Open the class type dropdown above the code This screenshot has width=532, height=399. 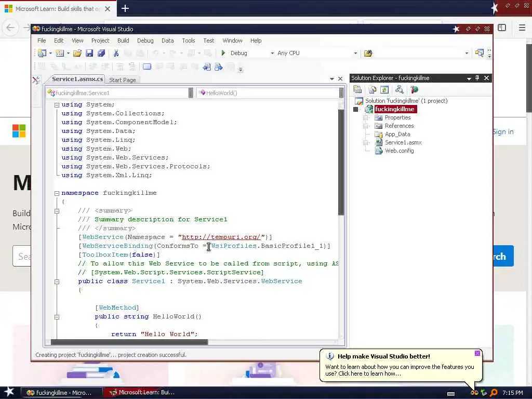coord(191,92)
